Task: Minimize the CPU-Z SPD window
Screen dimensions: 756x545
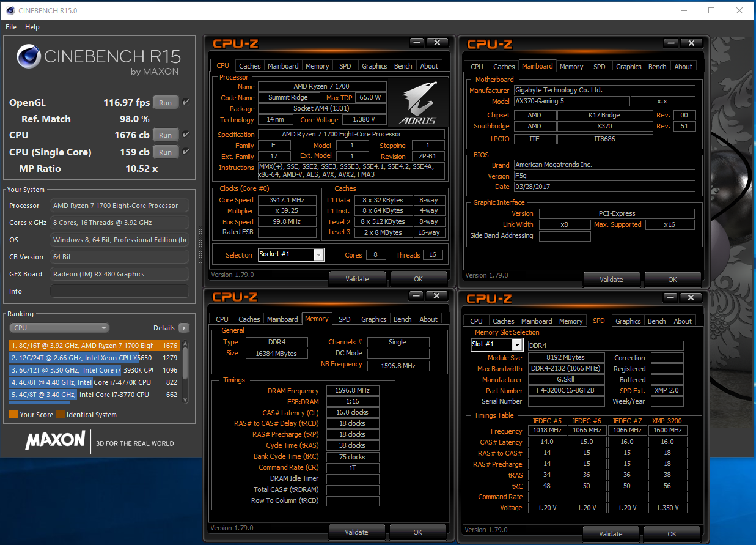Action: [671, 297]
